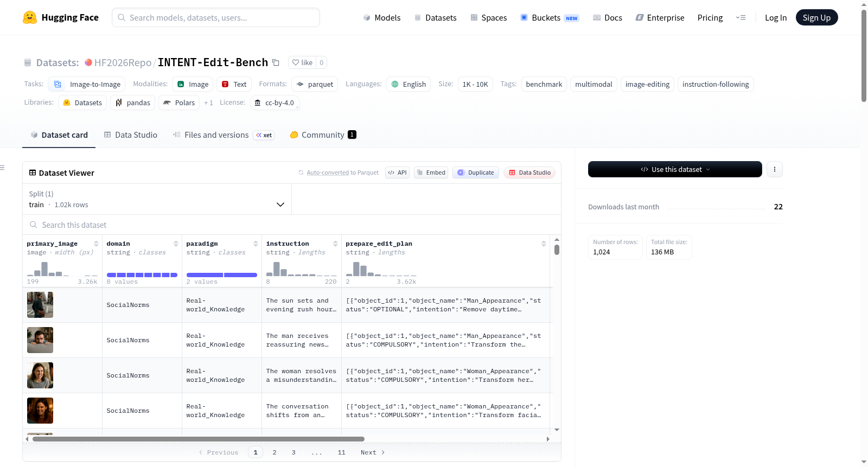Click the HF2026Repo avatar icon
Viewport: 868px width, 467px height.
pyautogui.click(x=88, y=62)
